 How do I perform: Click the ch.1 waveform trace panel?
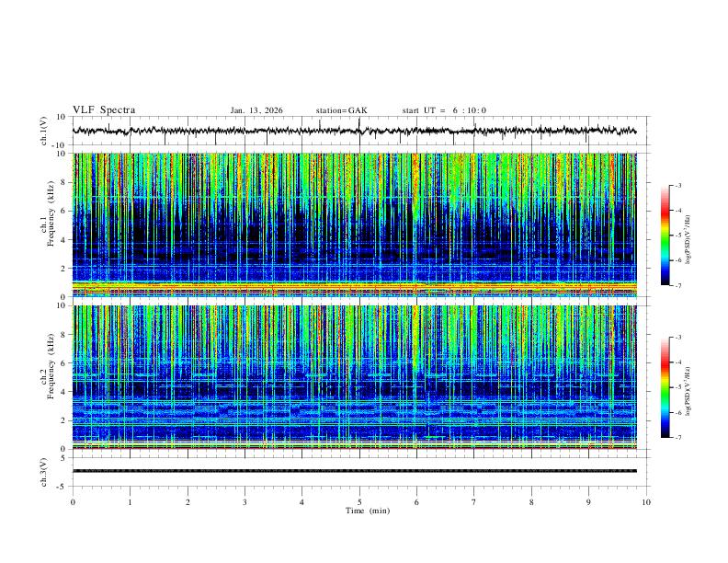[360, 131]
